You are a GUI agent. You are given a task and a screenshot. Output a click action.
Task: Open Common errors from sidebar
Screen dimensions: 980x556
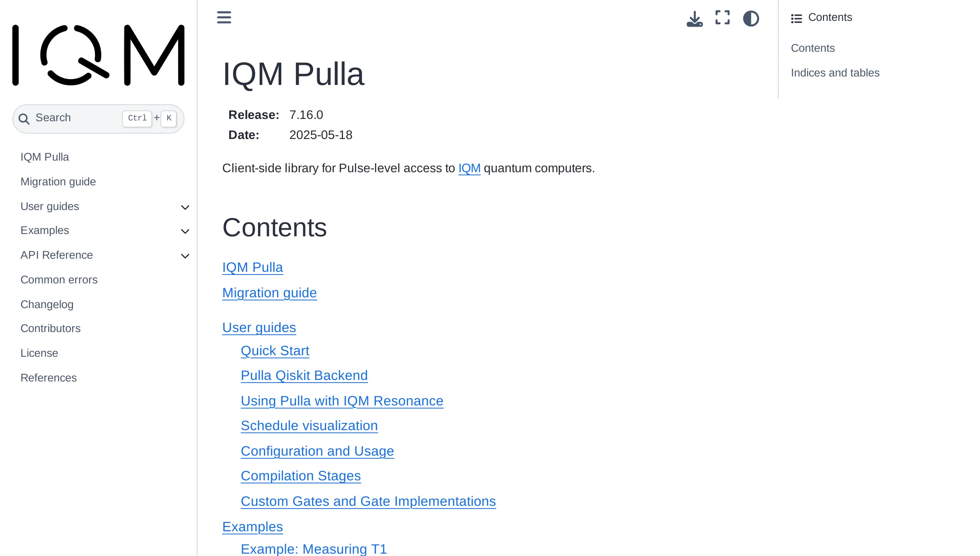59,280
